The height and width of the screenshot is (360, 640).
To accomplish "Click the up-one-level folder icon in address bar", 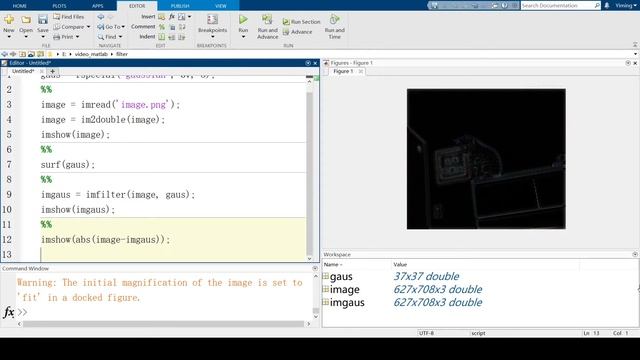I will click(22, 54).
